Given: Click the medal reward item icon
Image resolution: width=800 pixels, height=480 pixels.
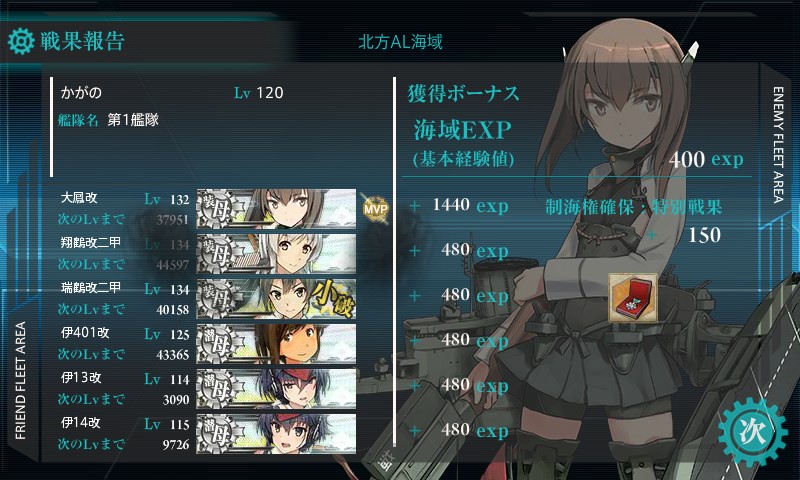Looking at the screenshot, I should coord(633,298).
